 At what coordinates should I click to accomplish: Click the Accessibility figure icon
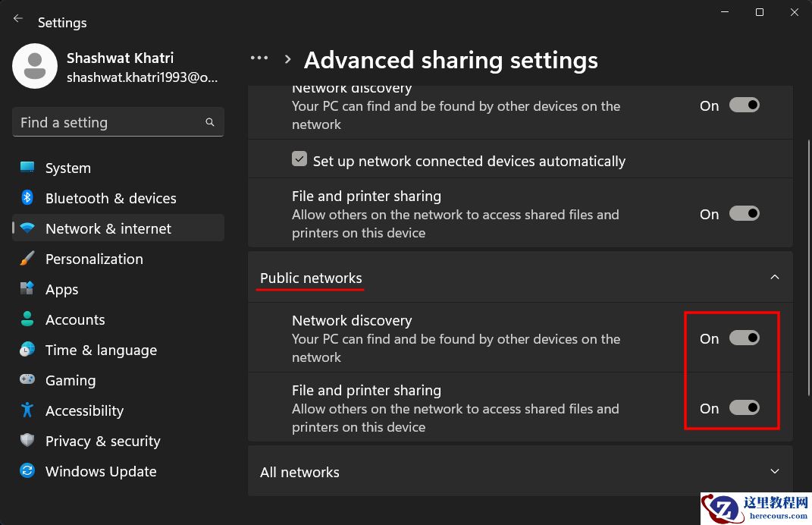pos(27,410)
